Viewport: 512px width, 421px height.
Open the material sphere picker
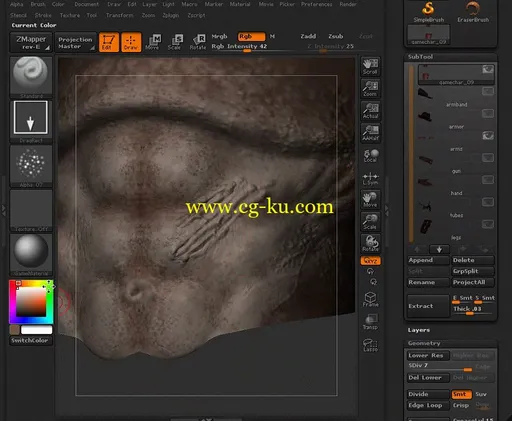point(31,255)
